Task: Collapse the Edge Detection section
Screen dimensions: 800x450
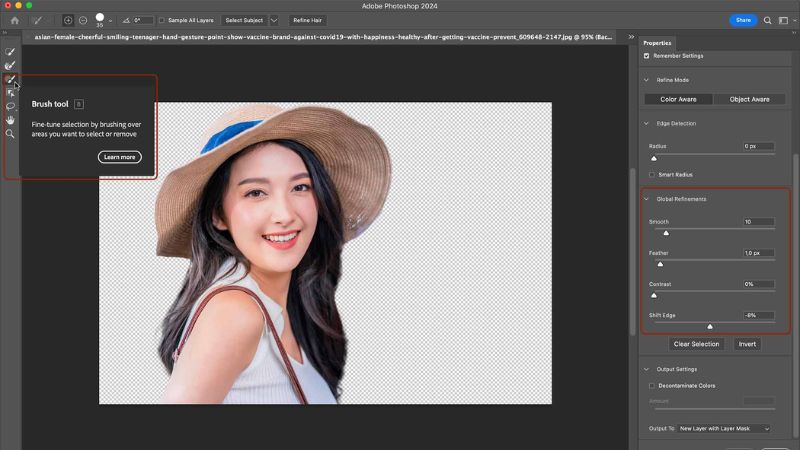Action: coord(646,123)
